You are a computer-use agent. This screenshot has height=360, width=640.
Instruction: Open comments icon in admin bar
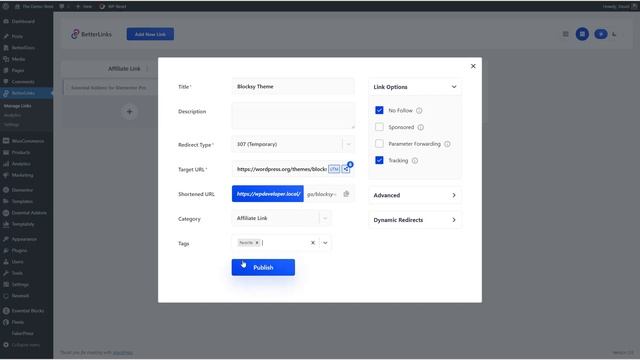coord(62,6)
